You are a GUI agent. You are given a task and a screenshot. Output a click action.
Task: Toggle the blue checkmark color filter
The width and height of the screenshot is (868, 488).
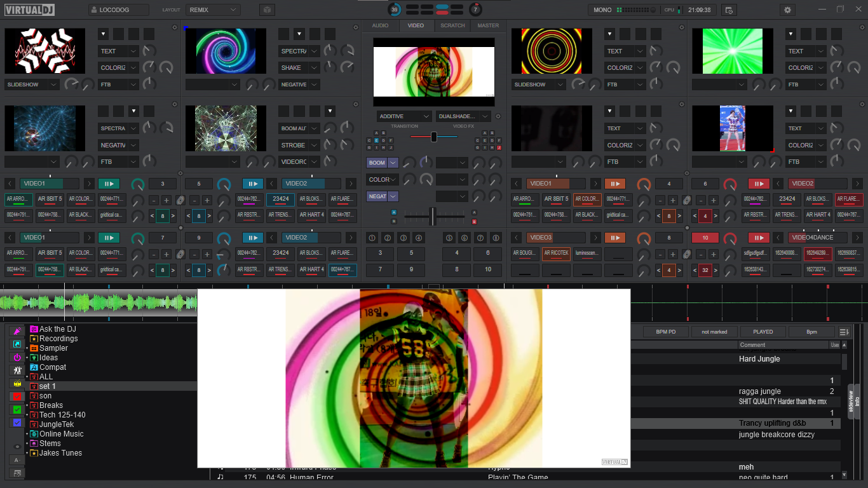click(17, 423)
